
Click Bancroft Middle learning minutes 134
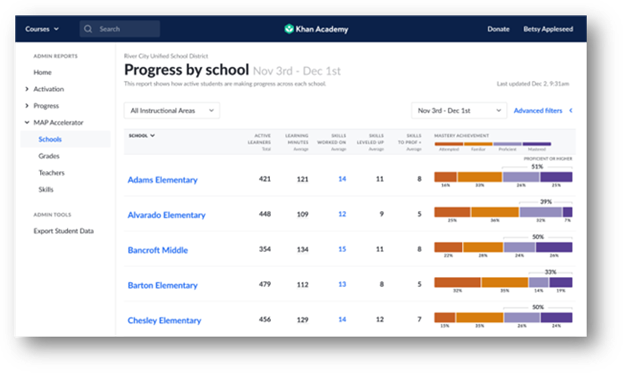302,249
